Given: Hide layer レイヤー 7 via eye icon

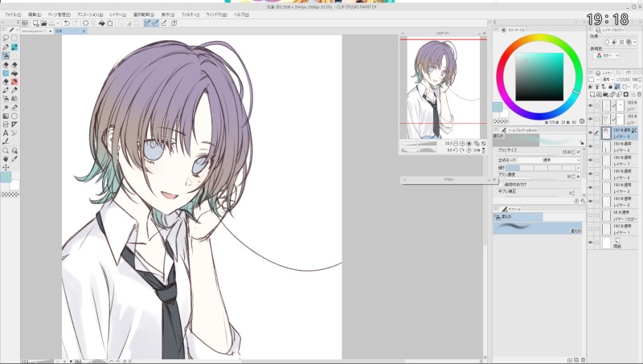Looking at the screenshot, I should (x=591, y=160).
